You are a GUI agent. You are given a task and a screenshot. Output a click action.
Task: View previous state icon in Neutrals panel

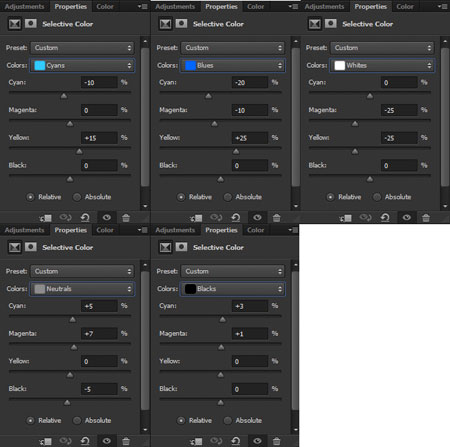65,441
